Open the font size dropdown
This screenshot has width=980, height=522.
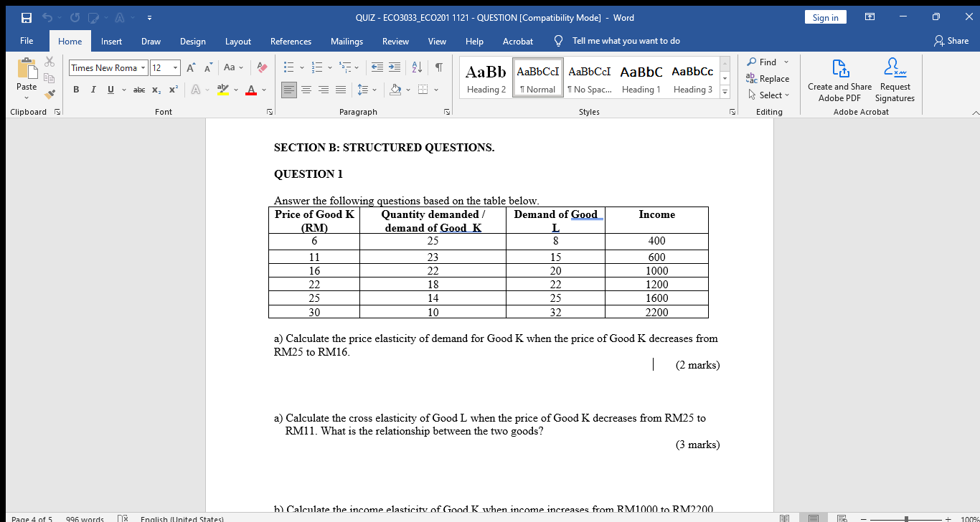174,67
